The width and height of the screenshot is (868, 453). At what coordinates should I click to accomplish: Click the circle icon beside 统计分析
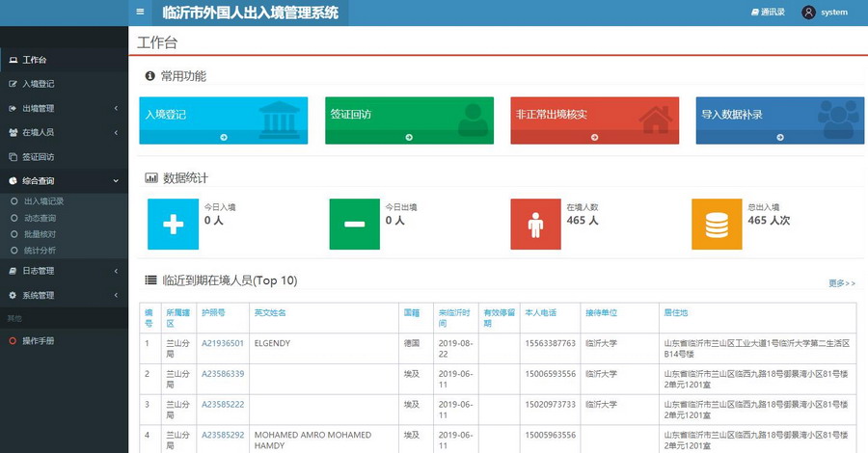(x=14, y=251)
